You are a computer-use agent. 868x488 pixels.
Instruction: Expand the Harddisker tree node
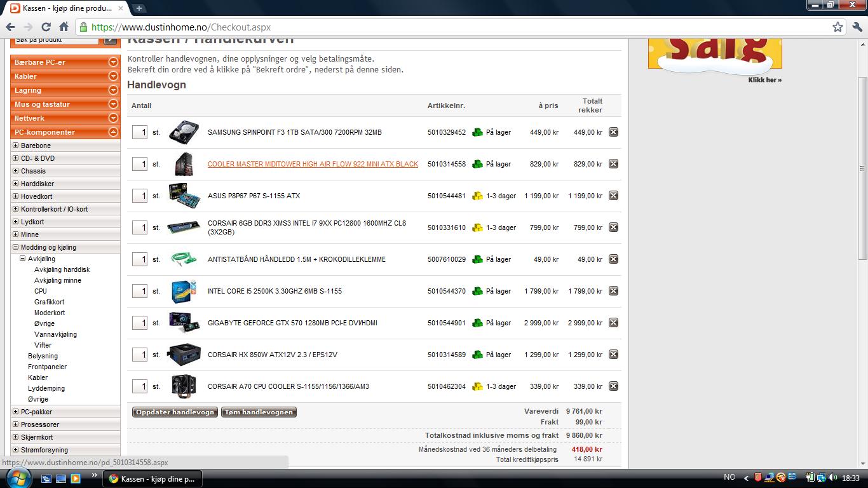(16, 184)
